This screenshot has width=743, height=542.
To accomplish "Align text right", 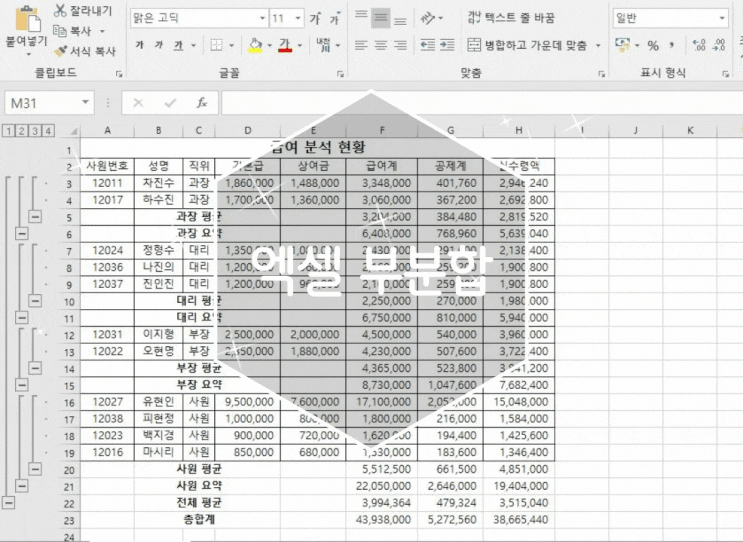I will [400, 45].
